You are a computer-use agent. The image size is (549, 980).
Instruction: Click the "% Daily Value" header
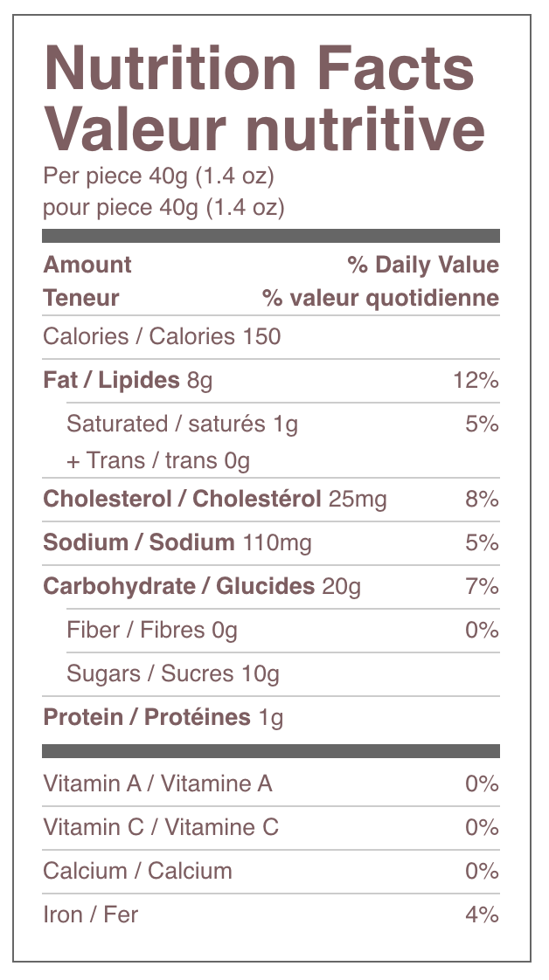[x=422, y=265]
